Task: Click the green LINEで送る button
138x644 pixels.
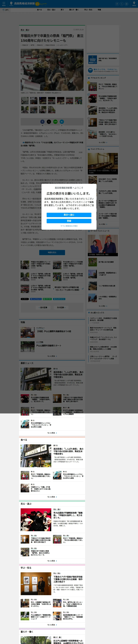Action: click(47, 299)
